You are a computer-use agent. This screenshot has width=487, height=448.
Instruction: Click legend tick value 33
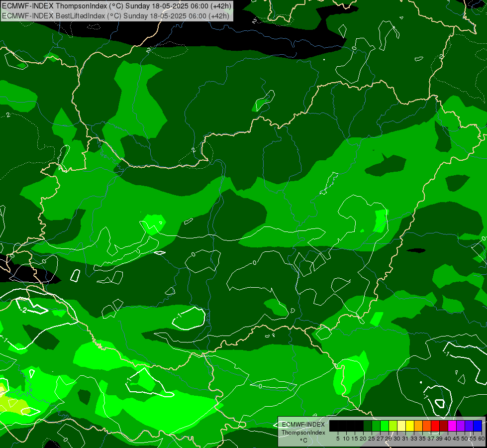[x=414, y=439]
